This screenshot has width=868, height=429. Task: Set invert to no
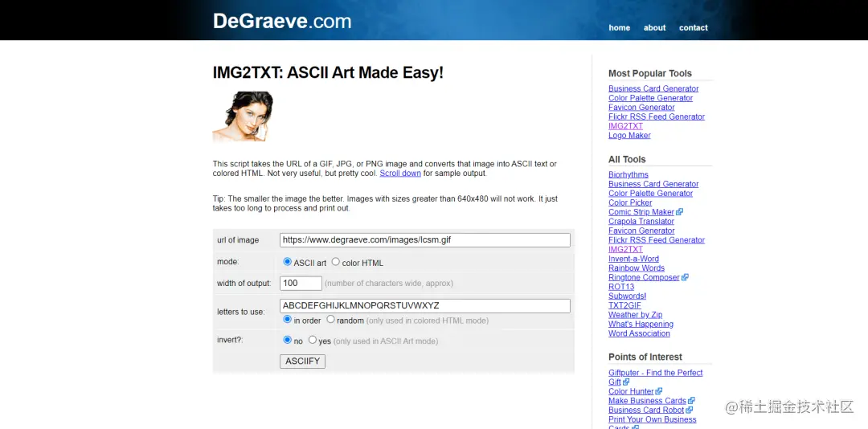tap(287, 340)
